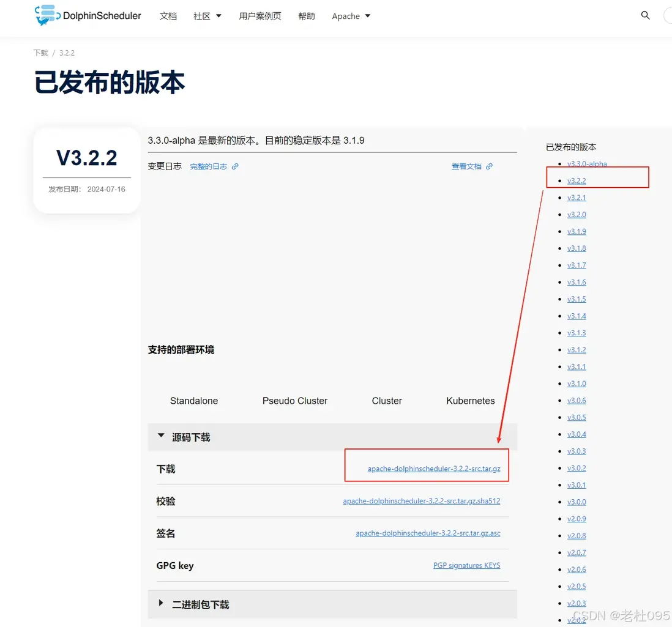This screenshot has width=672, height=627.
Task: Select version v3.1.6 in list
Action: pos(577,282)
